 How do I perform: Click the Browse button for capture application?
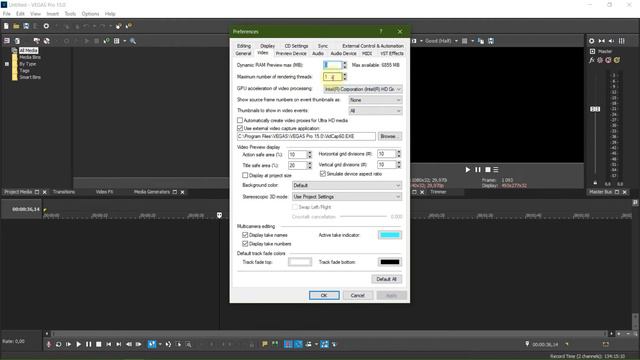[x=390, y=136]
